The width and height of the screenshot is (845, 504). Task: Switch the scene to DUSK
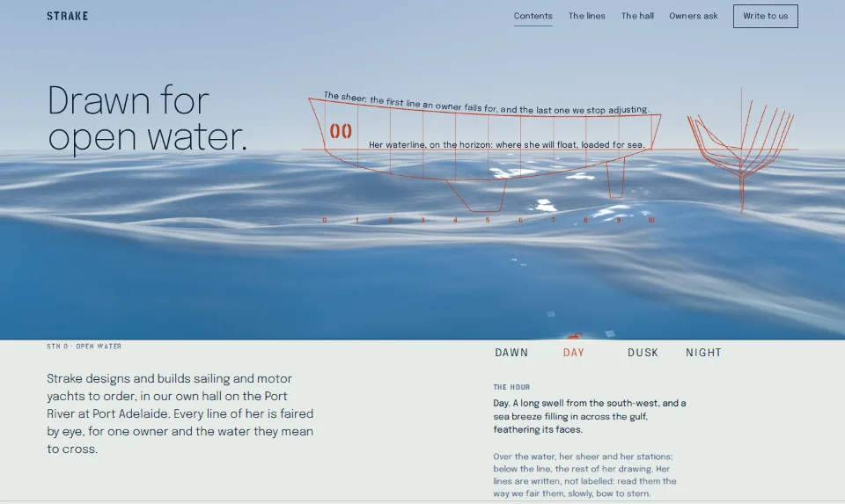point(643,353)
